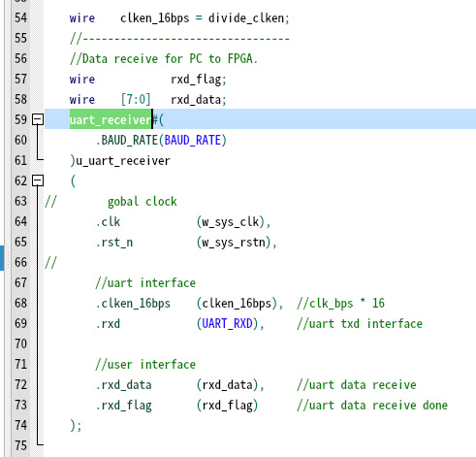Click line number 54 in the gutter
The width and height of the screenshot is (476, 457).
click(x=20, y=17)
